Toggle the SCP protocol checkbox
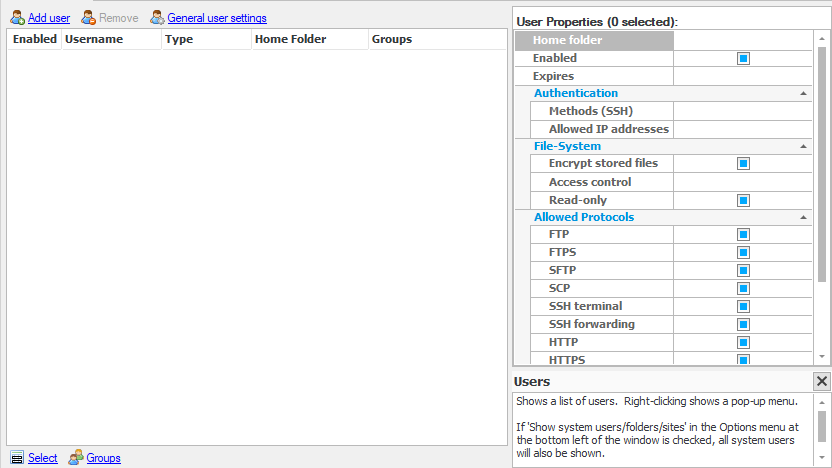Viewport: 832px width, 468px height. pos(743,289)
